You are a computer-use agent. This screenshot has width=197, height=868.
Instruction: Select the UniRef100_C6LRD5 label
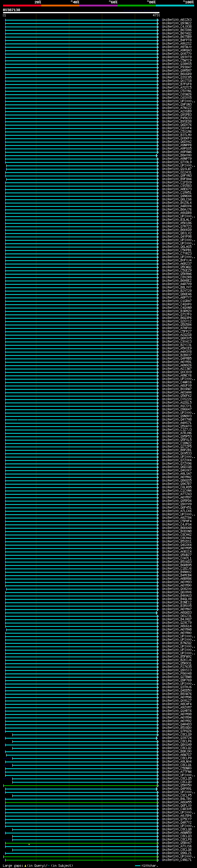pyautogui.click(x=177, y=487)
